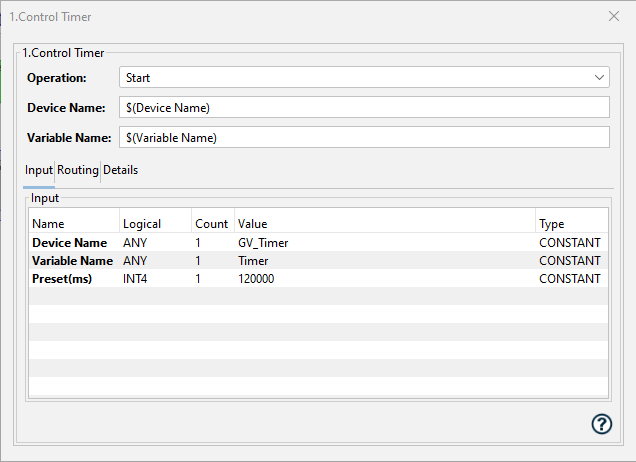
Task: Click the 120000 preset value cell
Action: pos(257,279)
